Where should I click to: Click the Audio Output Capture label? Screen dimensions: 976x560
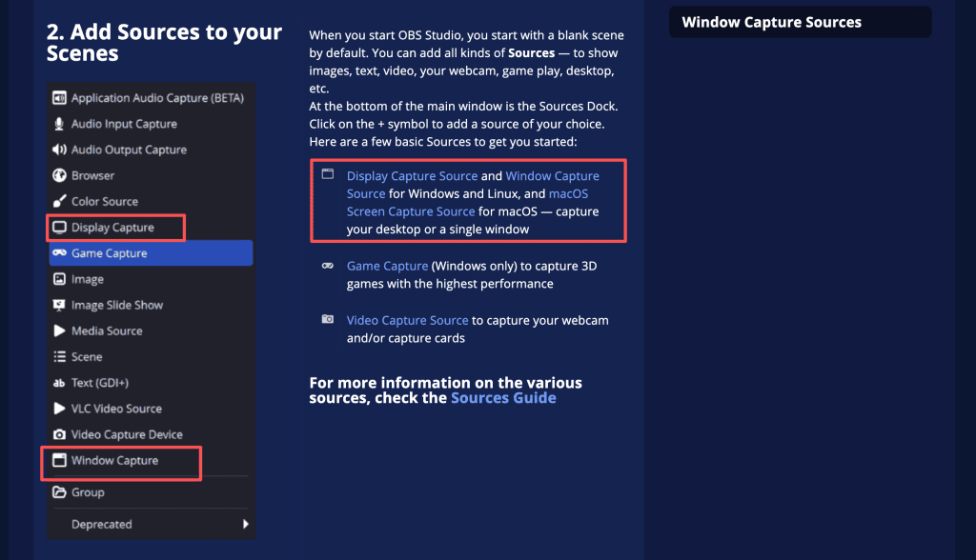tap(129, 150)
